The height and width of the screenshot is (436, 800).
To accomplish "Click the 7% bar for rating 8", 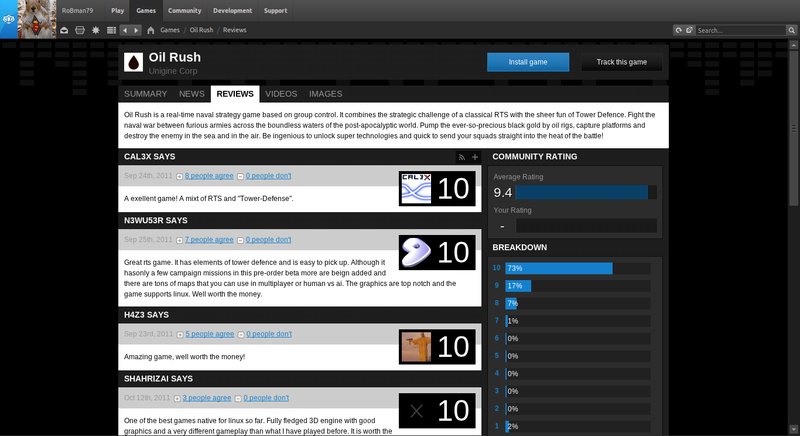I will 511,303.
